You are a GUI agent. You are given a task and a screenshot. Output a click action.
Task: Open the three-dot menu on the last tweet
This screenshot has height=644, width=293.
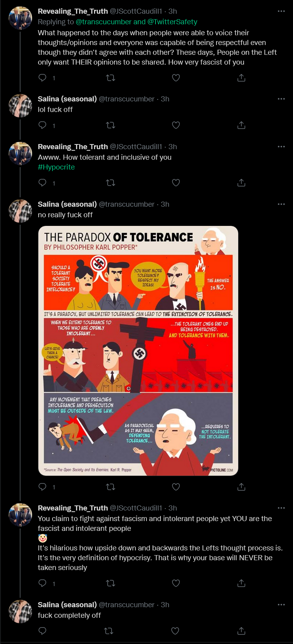pos(281,605)
